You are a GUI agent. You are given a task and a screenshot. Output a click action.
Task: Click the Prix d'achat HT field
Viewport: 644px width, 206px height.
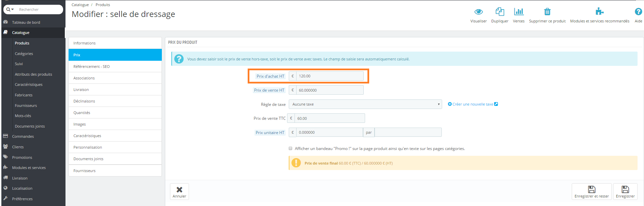(330, 76)
